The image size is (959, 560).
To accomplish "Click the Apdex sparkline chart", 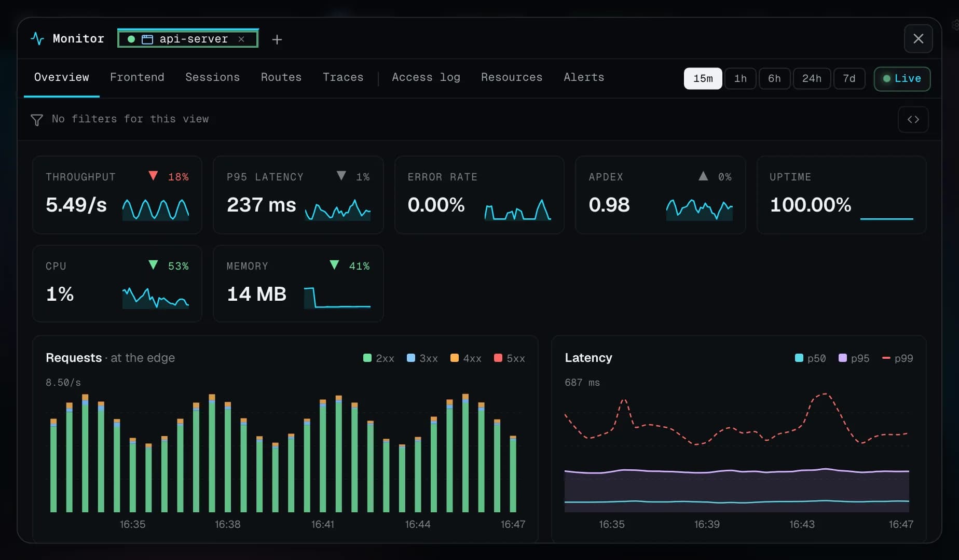I will [699, 209].
